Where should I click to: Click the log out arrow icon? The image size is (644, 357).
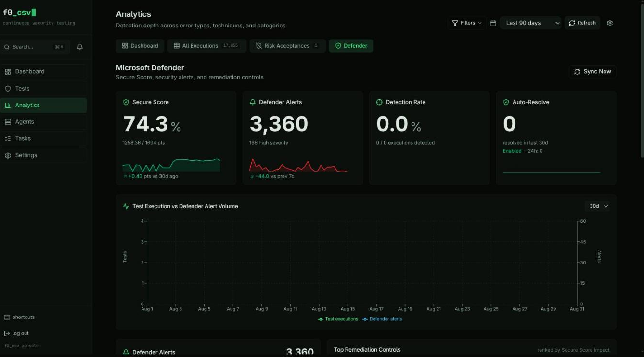click(x=7, y=333)
